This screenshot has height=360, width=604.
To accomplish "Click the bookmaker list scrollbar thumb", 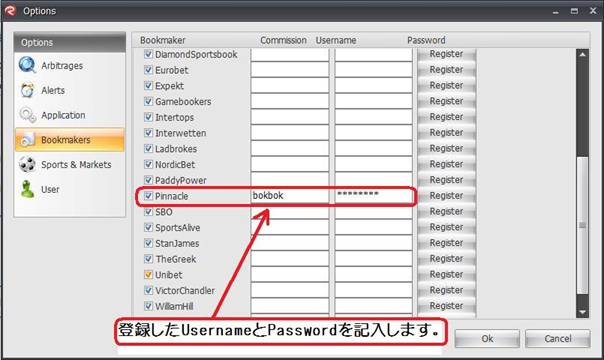I will 582,225.
